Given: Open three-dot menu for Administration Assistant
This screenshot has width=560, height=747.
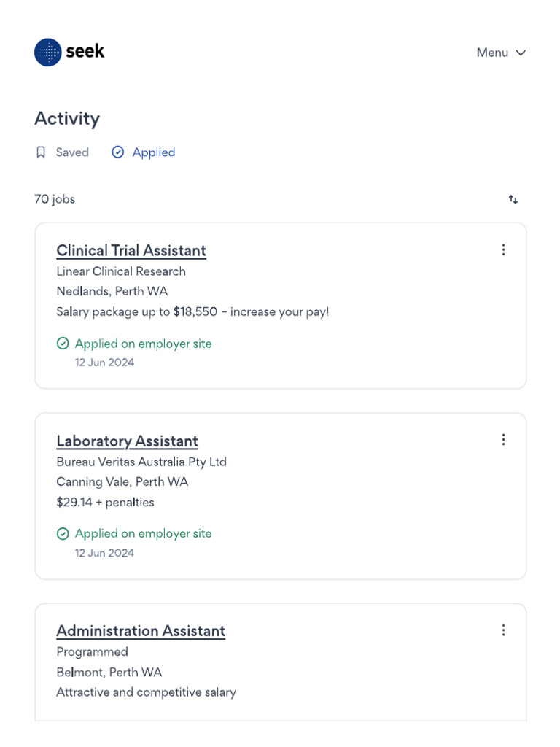Looking at the screenshot, I should click(x=503, y=630).
